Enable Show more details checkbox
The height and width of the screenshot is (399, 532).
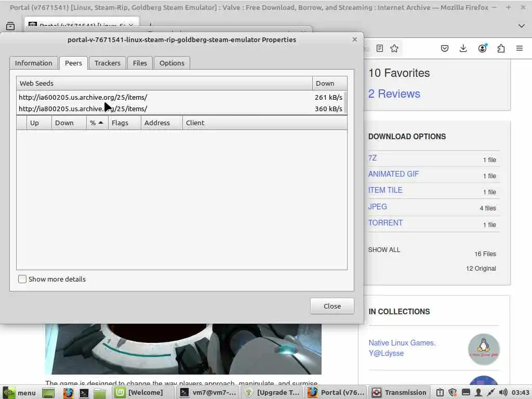[22, 279]
